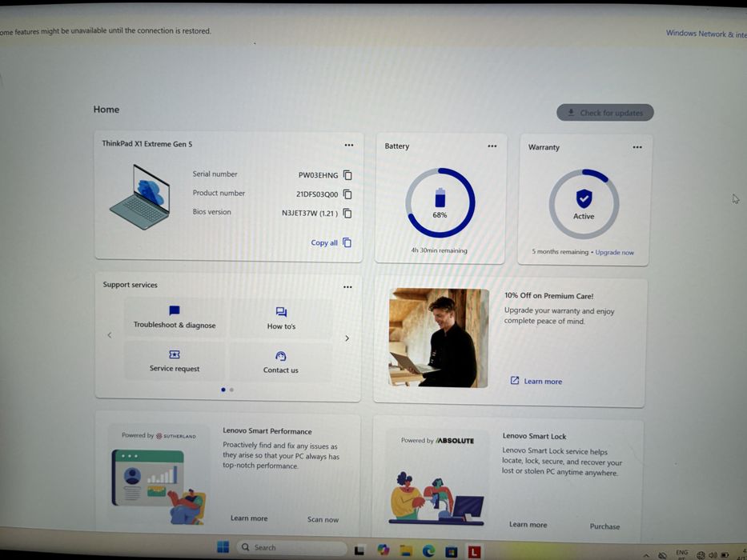Viewport: 747px width, 560px height.
Task: Click 'ThinkPad X1 Extreme Gen 5' title
Action: click(x=147, y=144)
